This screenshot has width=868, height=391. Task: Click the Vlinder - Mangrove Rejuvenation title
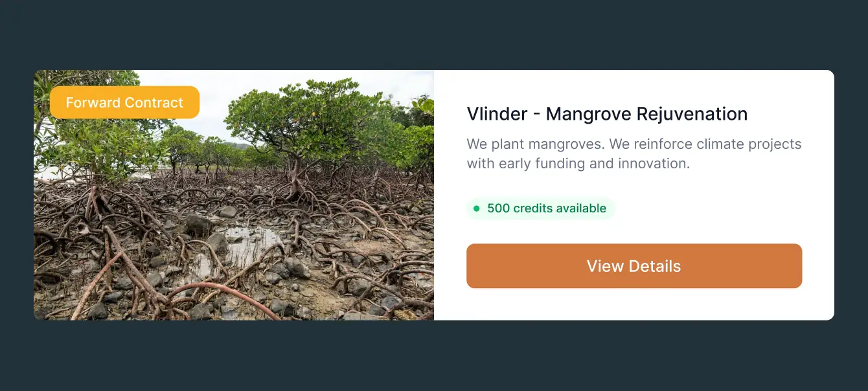click(x=607, y=114)
